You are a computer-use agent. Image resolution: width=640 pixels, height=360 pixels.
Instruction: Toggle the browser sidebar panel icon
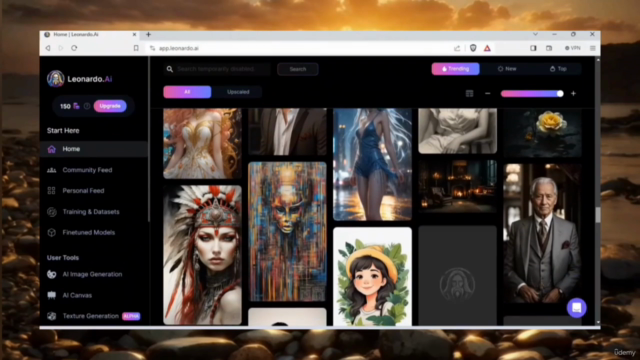point(533,48)
